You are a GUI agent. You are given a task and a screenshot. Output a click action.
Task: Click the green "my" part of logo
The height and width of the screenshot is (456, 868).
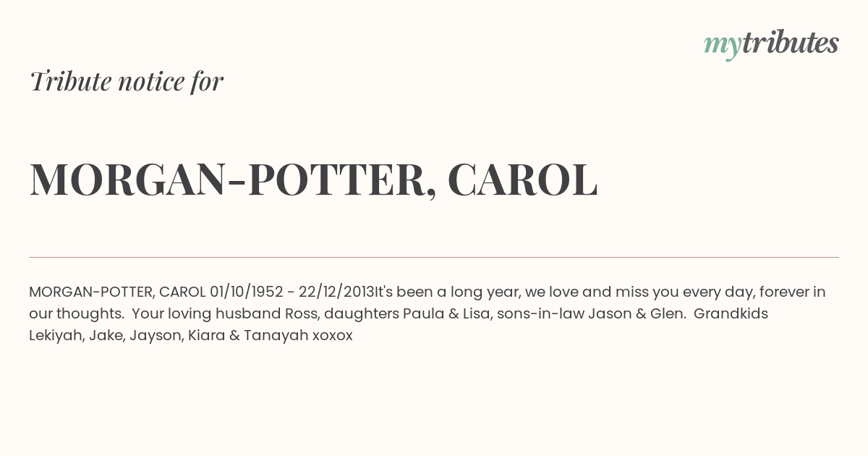click(722, 46)
